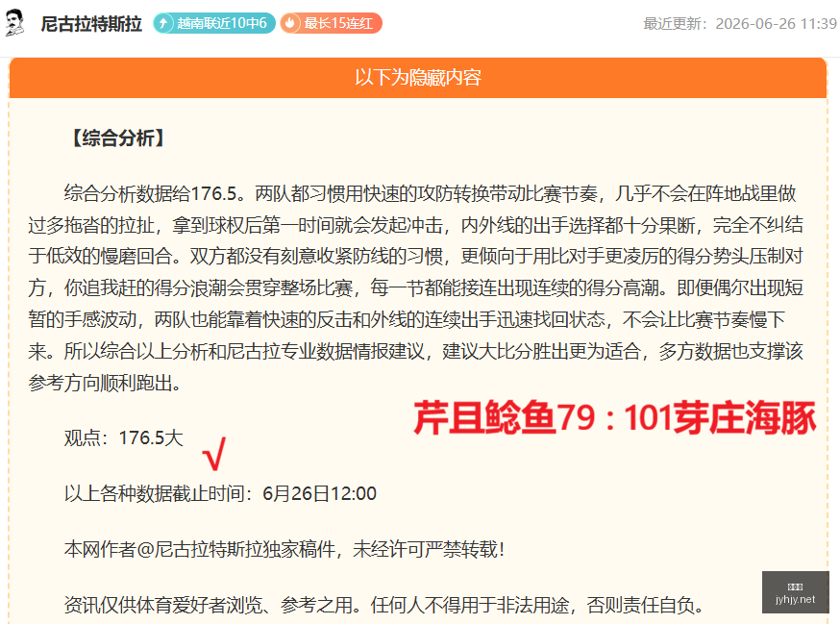Viewport: 840px width, 624px height.
Task: Click the text 综合分析数据给176.5
Action: (151, 193)
